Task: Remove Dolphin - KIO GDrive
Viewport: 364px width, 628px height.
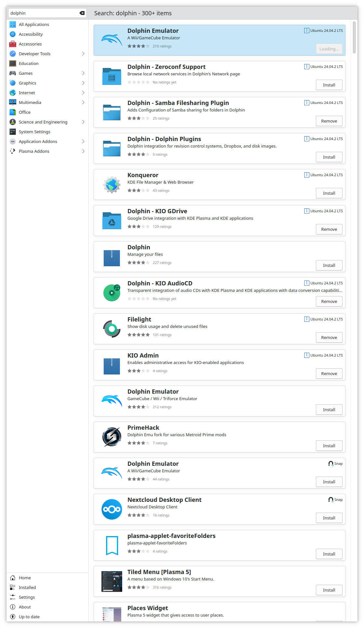Action: pos(329,229)
